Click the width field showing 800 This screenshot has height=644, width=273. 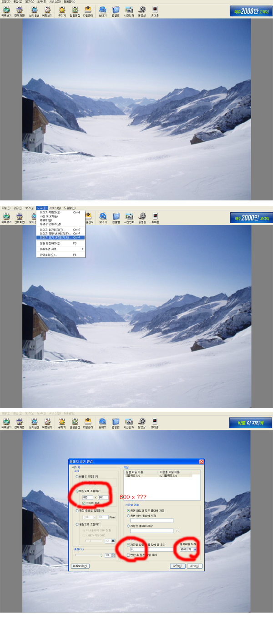tap(87, 498)
